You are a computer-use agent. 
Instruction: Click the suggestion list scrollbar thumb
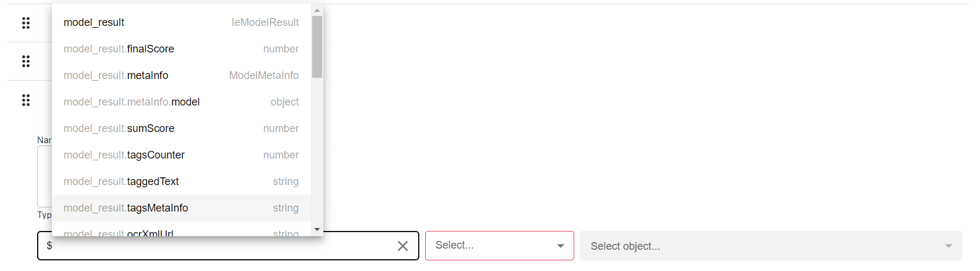click(317, 47)
